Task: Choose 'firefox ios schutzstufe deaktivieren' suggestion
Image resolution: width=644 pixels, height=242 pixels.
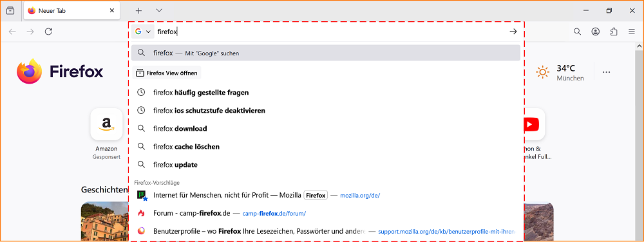Action: point(326,110)
